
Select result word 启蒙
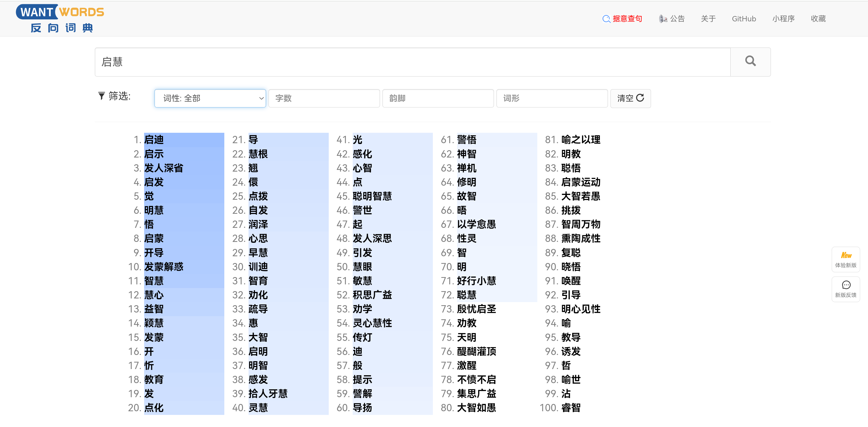[x=154, y=239]
